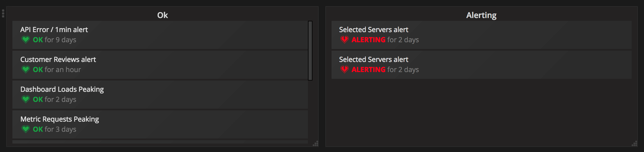
Task: Click the green heart beside Customer Reviews alert
Action: pos(26,70)
